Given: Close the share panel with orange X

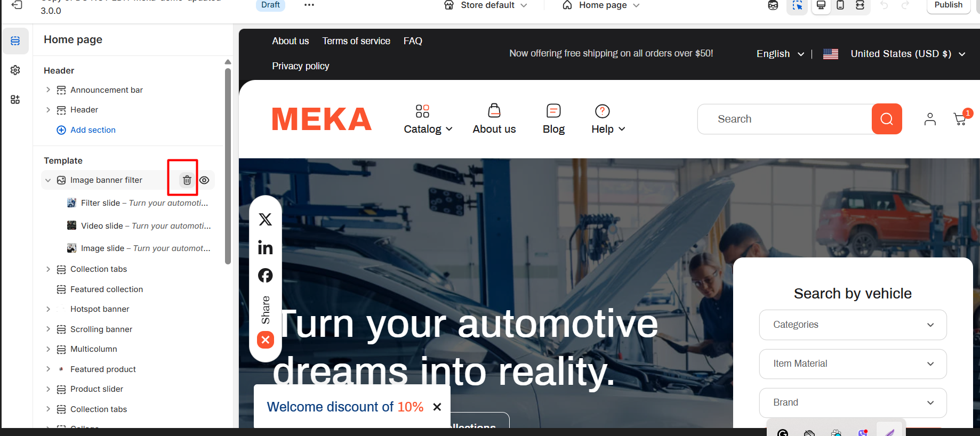Looking at the screenshot, I should 266,340.
